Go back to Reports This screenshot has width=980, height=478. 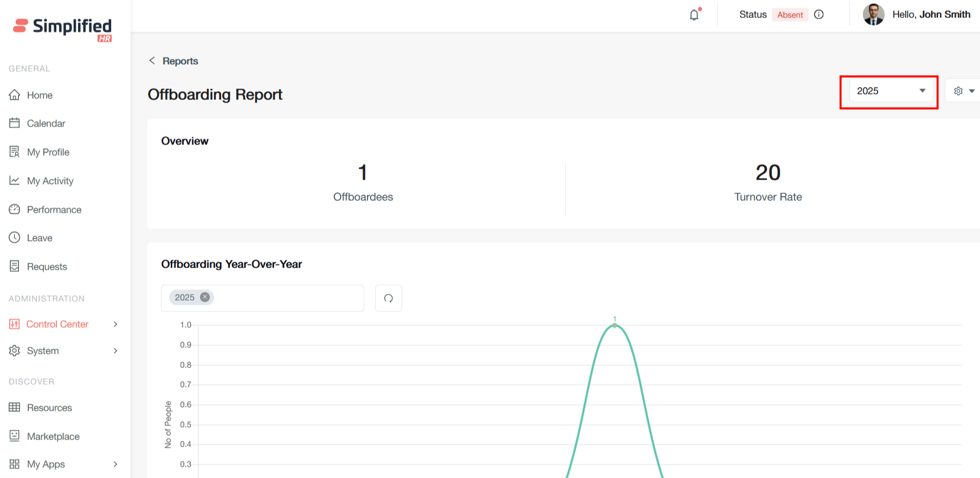pyautogui.click(x=173, y=61)
